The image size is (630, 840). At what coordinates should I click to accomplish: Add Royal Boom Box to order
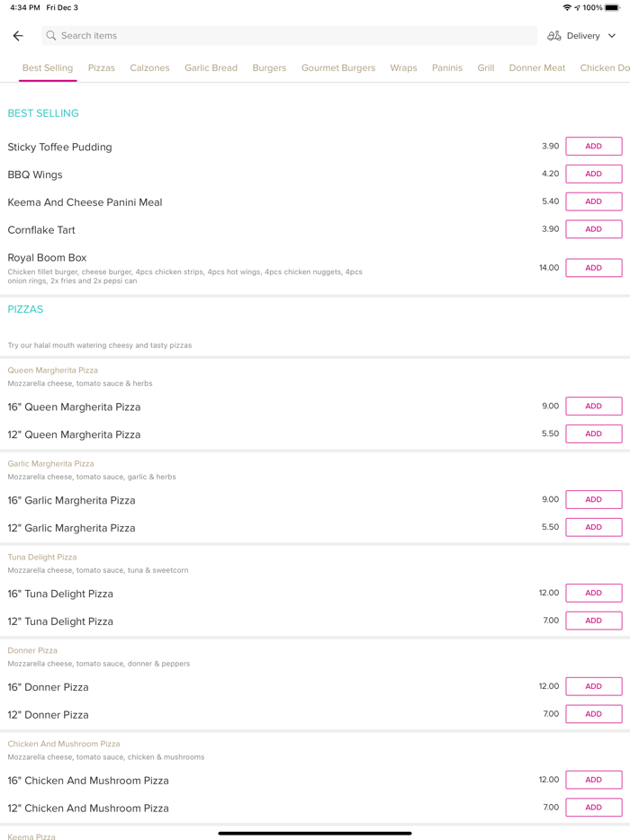(x=593, y=268)
